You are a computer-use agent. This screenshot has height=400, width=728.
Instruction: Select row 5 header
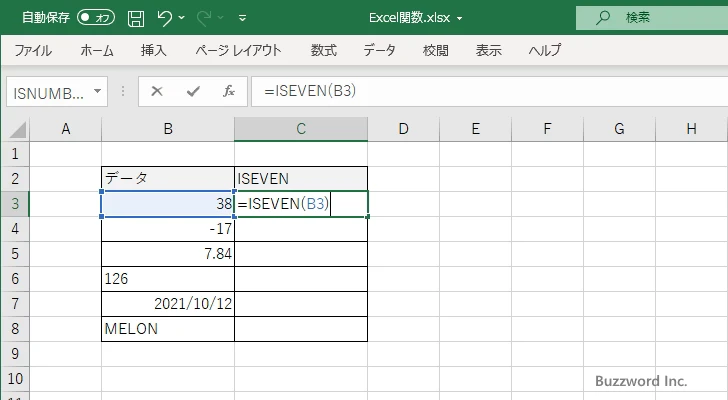coord(15,254)
